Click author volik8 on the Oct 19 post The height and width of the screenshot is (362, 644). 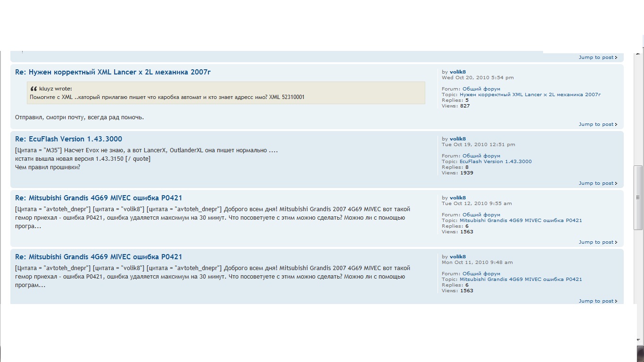[457, 139]
